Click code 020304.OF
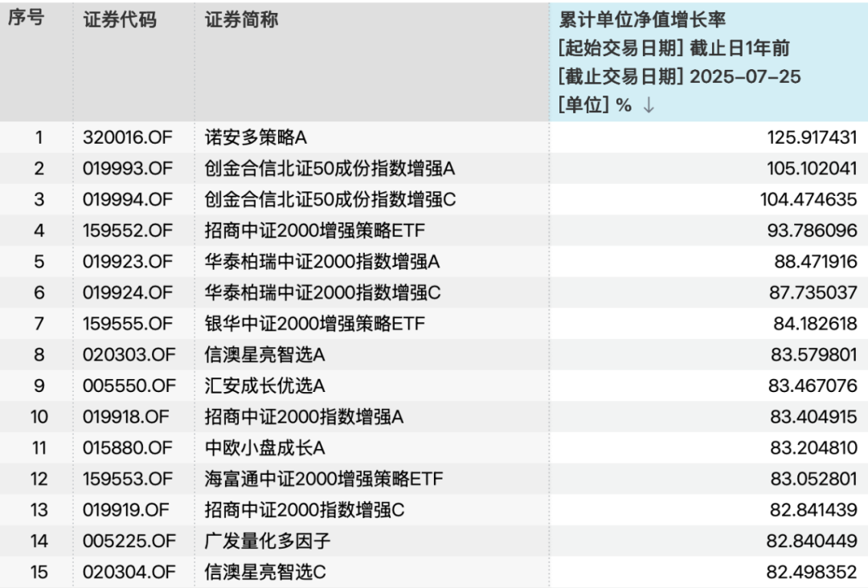 click(127, 572)
